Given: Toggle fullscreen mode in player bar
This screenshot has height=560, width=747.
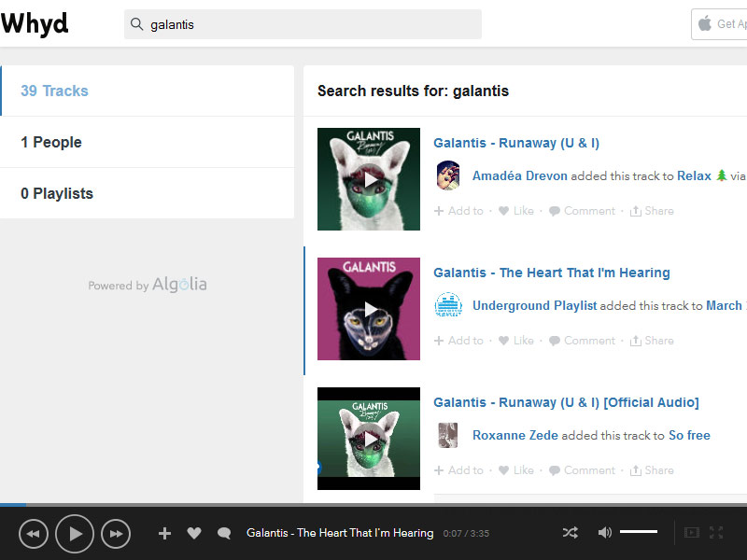Looking at the screenshot, I should [716, 532].
